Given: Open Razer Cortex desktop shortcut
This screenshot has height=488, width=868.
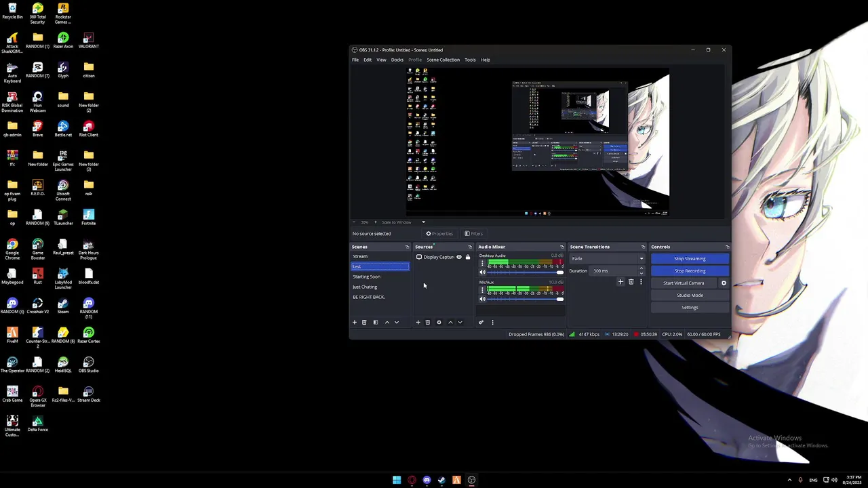Looking at the screenshot, I should (x=88, y=335).
